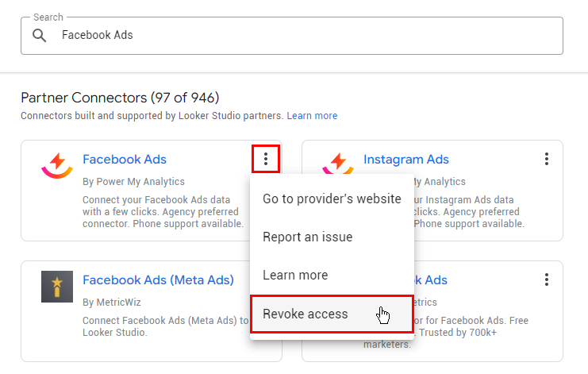Click the search magnifier icon
The width and height of the screenshot is (588, 374).
point(39,36)
